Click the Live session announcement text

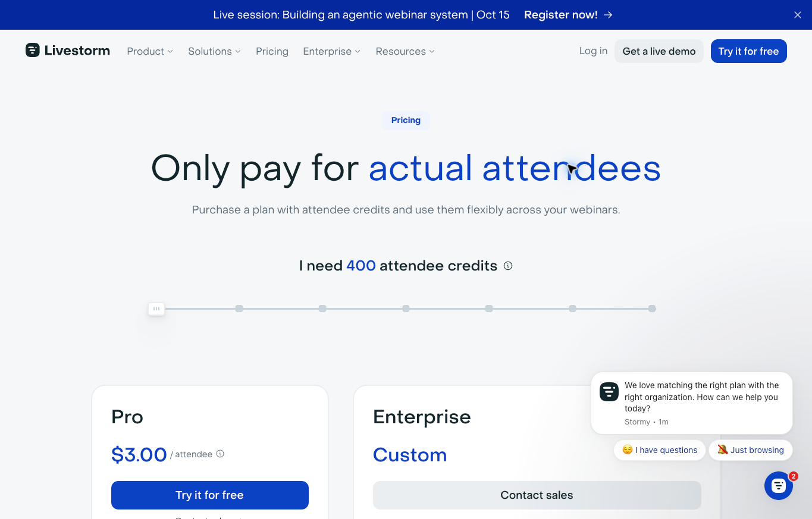pos(362,15)
